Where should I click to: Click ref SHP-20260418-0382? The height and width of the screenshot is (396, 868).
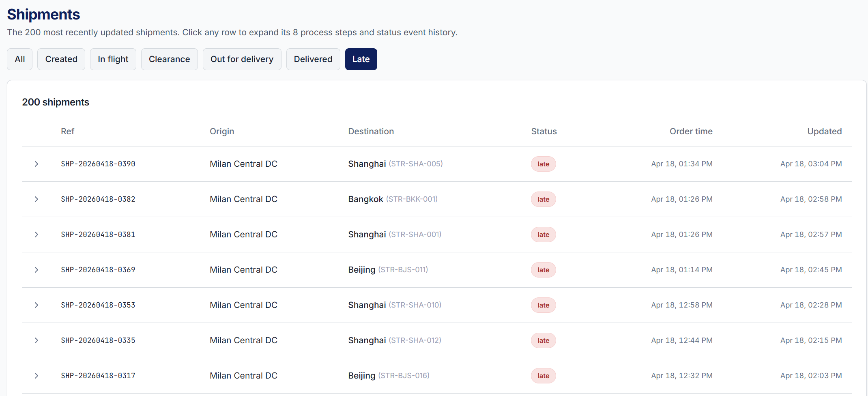click(98, 199)
